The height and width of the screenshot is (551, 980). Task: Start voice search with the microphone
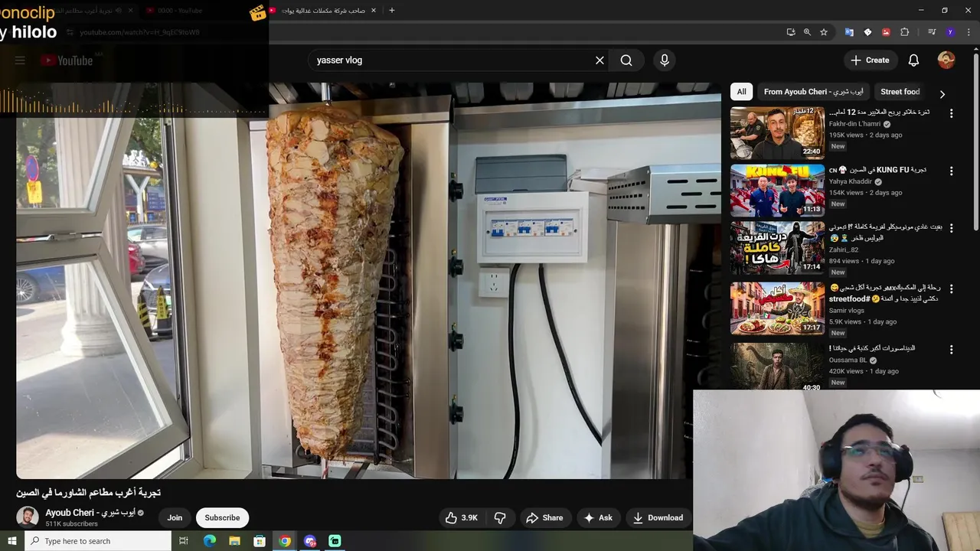[x=665, y=60]
